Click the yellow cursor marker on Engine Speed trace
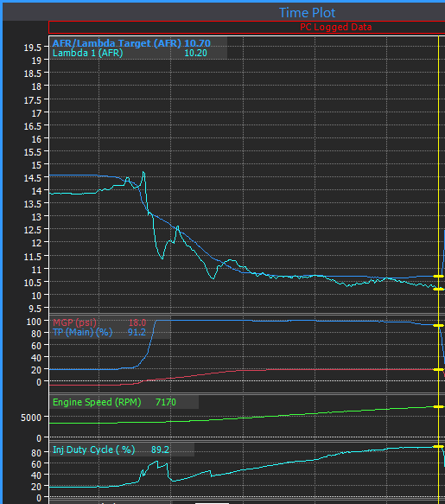This screenshot has height=504, width=445. tap(438, 407)
